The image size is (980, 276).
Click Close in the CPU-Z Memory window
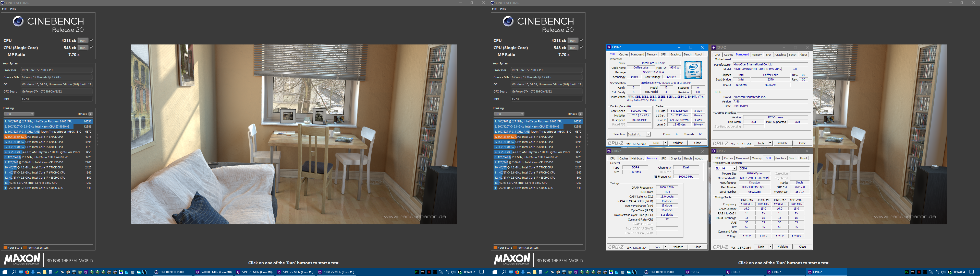click(x=698, y=247)
